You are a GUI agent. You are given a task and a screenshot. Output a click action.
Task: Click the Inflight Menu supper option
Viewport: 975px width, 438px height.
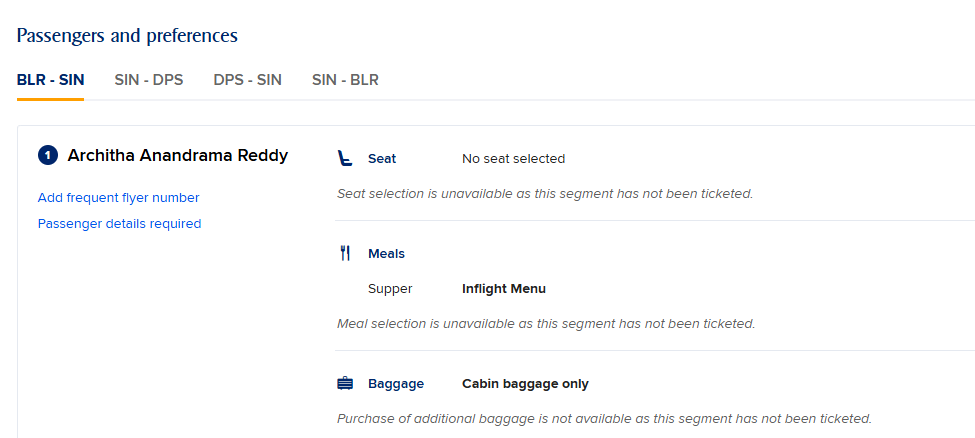[504, 289]
